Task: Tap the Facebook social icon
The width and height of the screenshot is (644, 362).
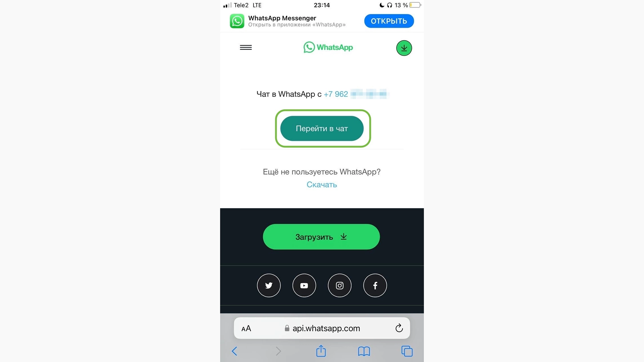Action: click(375, 285)
